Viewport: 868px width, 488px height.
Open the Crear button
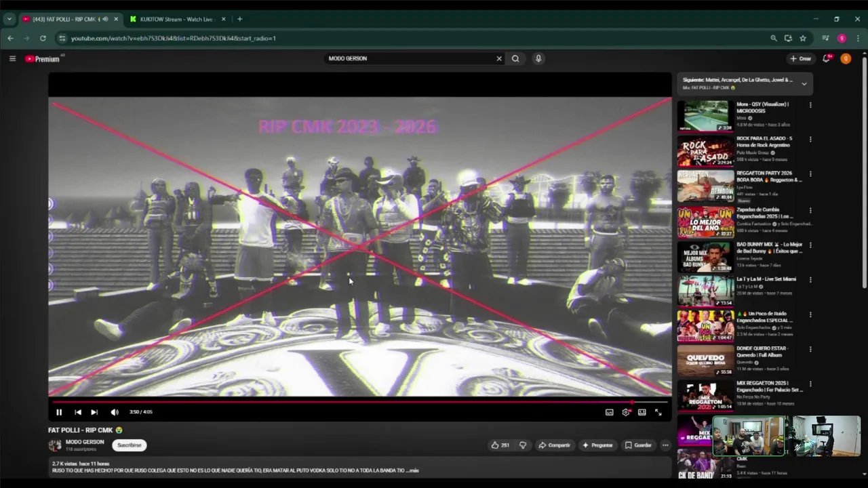[x=801, y=59]
